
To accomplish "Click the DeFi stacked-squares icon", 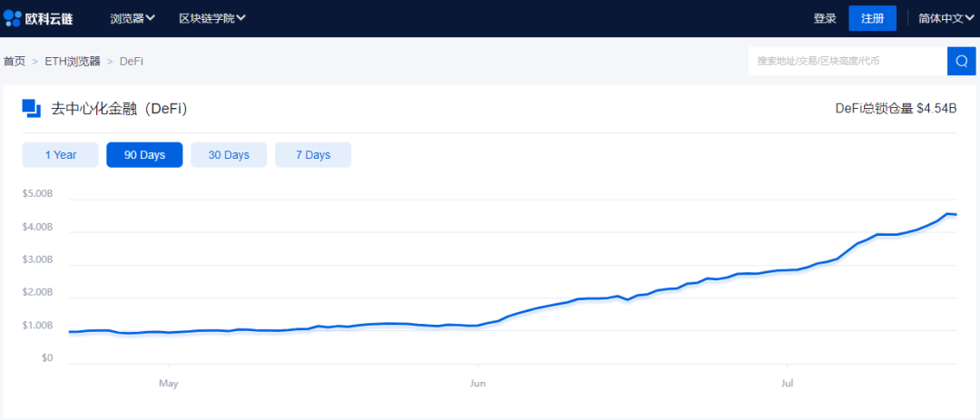I will tap(31, 108).
